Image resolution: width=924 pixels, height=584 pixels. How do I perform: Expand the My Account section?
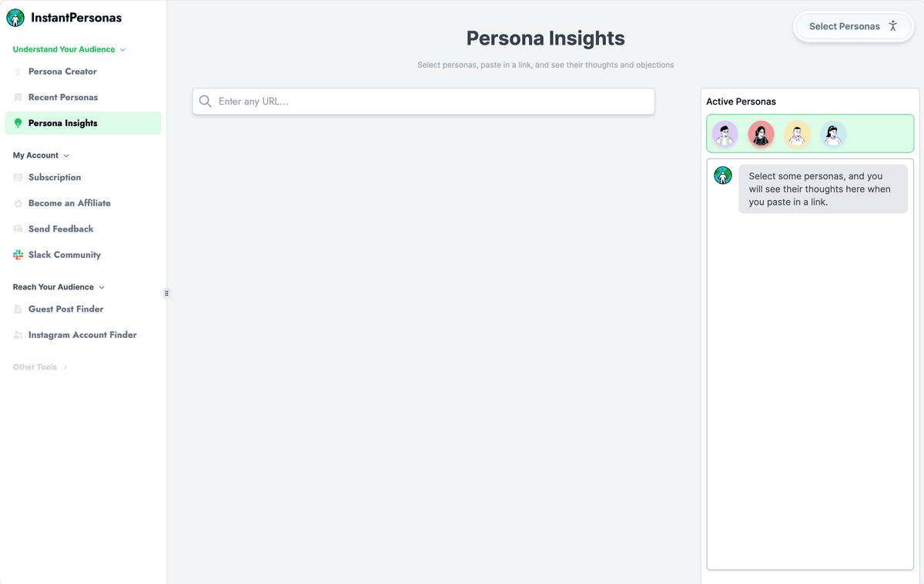click(65, 155)
